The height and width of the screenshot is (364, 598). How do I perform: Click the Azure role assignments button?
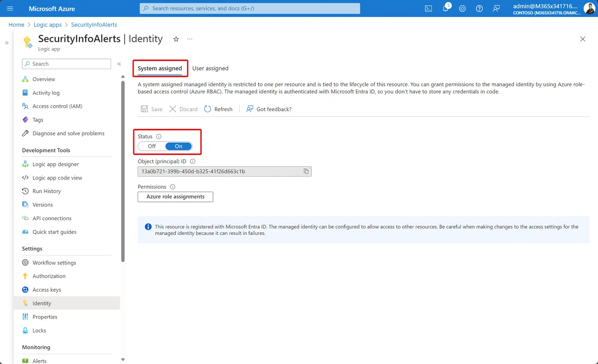[x=175, y=197]
